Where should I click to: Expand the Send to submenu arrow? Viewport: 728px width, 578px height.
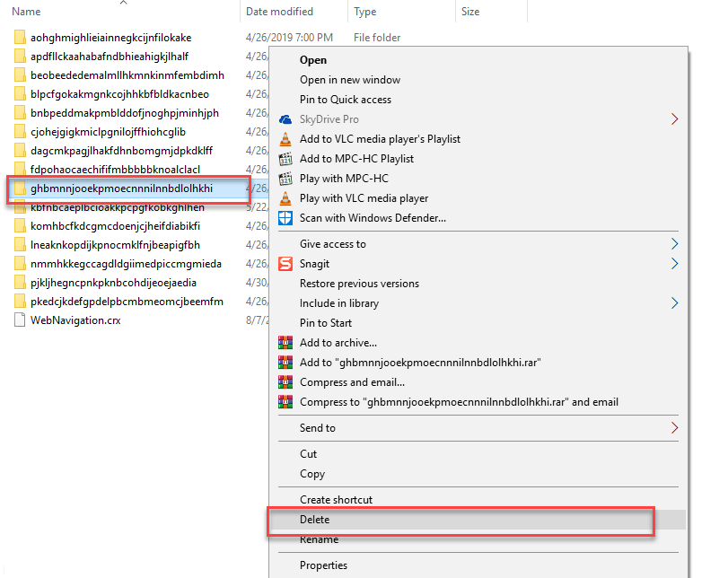675,428
